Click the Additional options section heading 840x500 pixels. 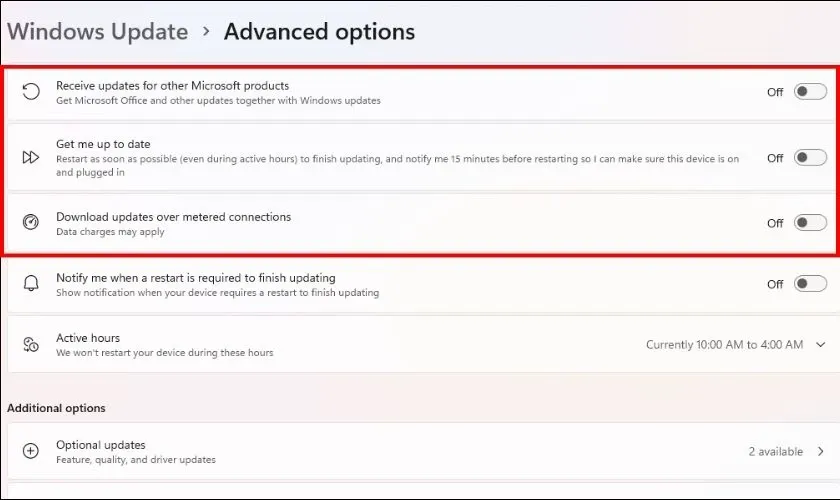coord(56,408)
